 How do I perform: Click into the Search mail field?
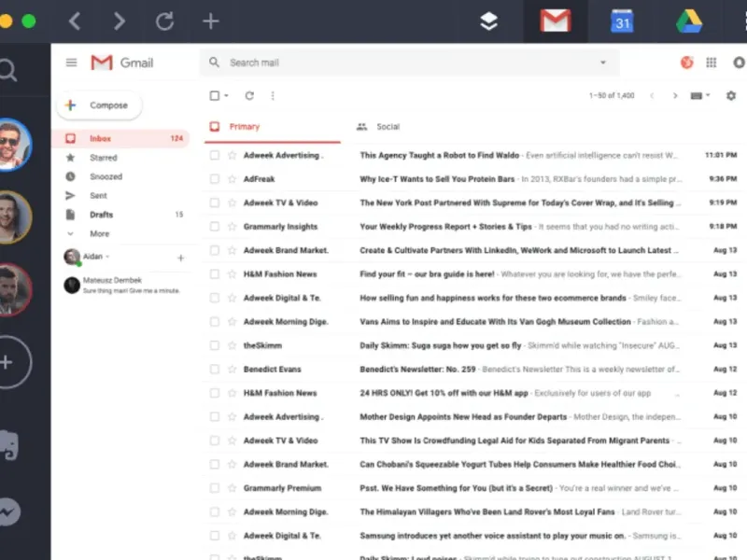pos(410,63)
